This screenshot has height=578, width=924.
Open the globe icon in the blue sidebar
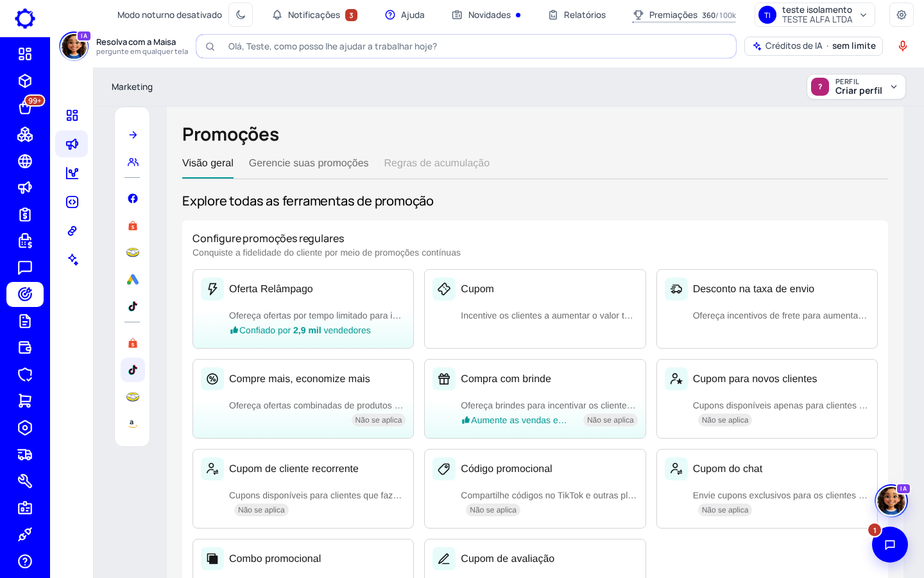point(25,161)
